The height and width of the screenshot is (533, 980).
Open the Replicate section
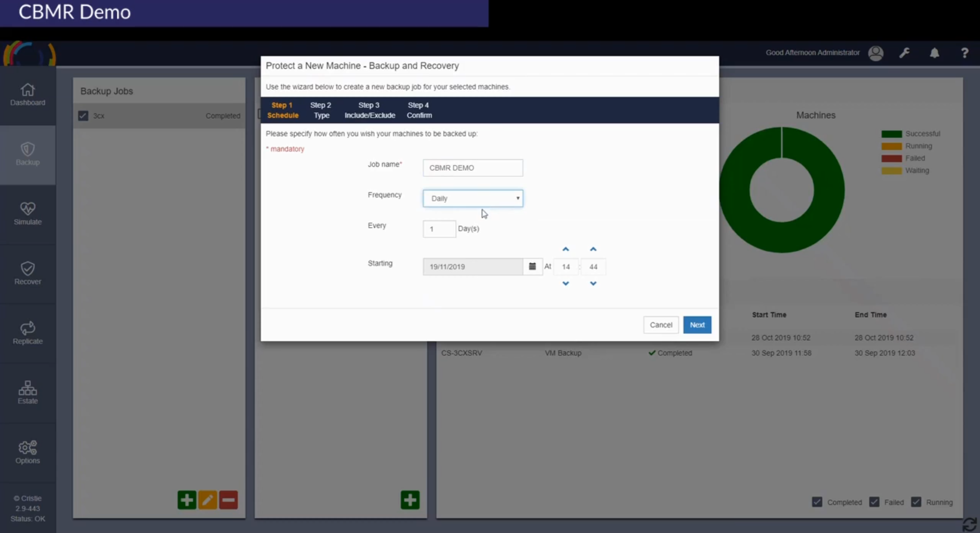click(x=28, y=333)
